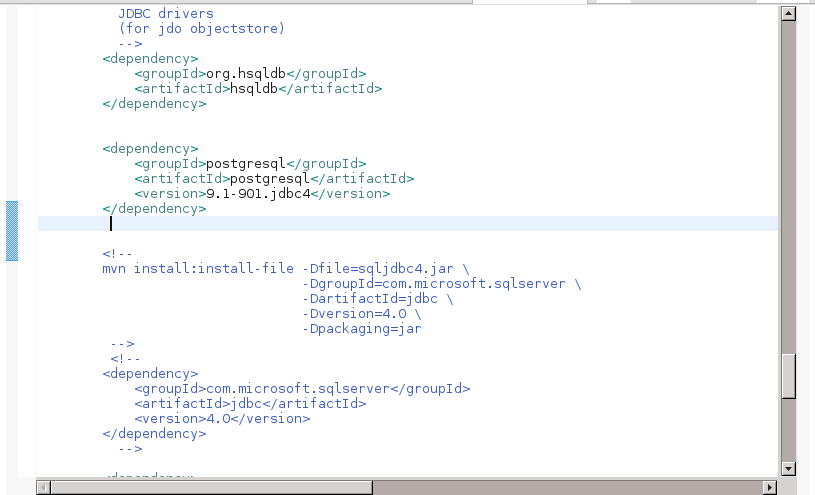Image resolution: width=815 pixels, height=495 pixels.
Task: Click postgresql groupId value
Action: click(x=246, y=164)
